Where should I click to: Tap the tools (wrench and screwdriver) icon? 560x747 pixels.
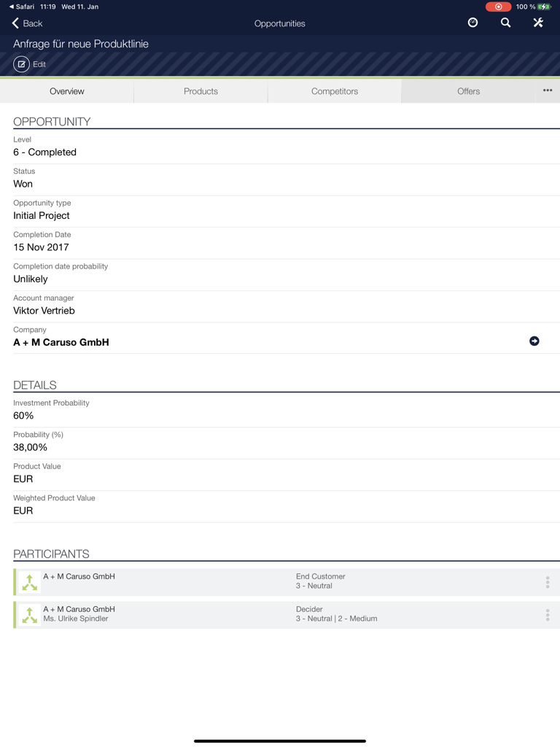click(538, 23)
